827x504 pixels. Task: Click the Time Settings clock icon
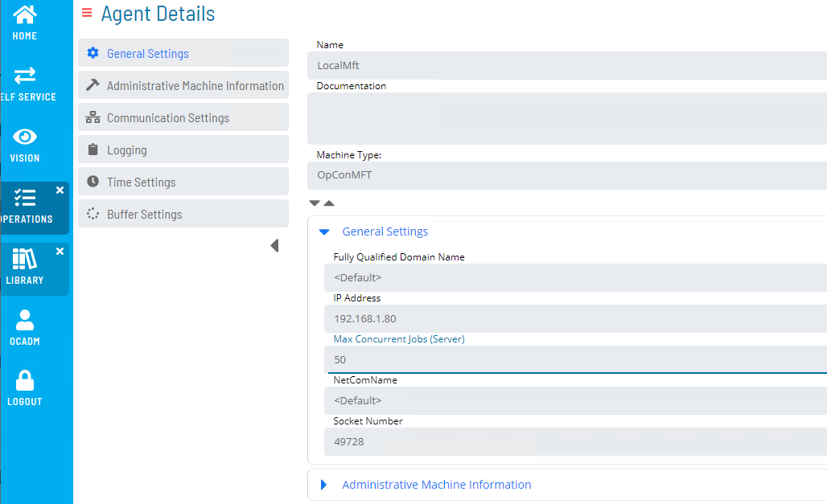[93, 182]
